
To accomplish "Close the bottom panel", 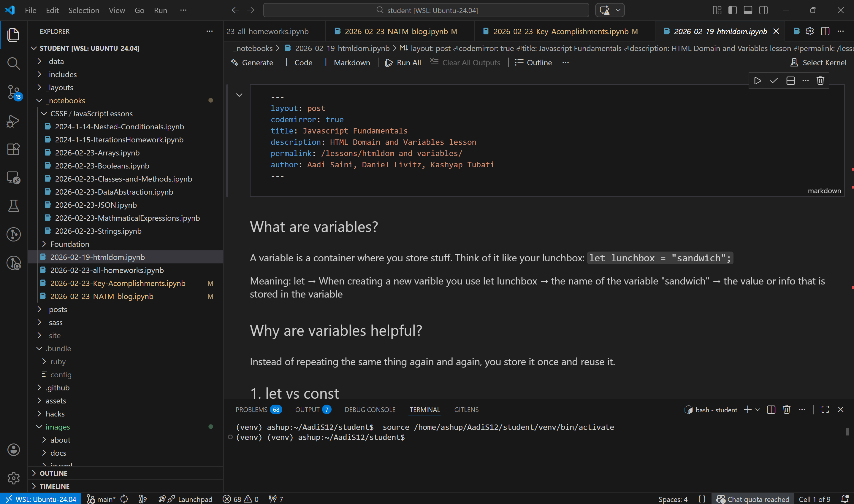I will [x=840, y=410].
